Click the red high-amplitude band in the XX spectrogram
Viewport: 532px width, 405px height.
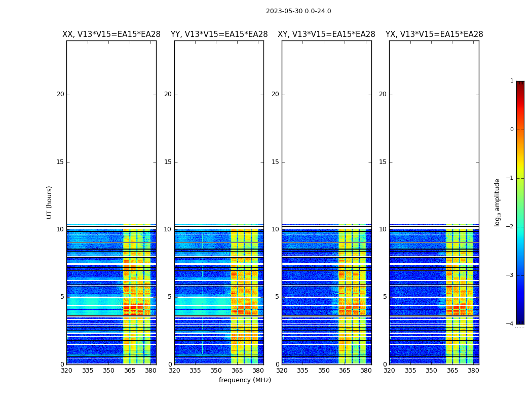[x=133, y=307]
